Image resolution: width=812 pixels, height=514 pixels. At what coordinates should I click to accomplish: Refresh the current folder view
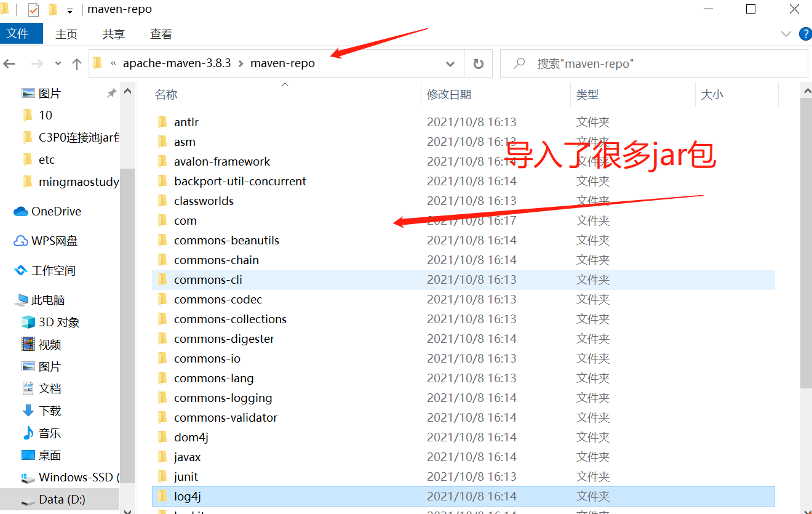tap(478, 64)
